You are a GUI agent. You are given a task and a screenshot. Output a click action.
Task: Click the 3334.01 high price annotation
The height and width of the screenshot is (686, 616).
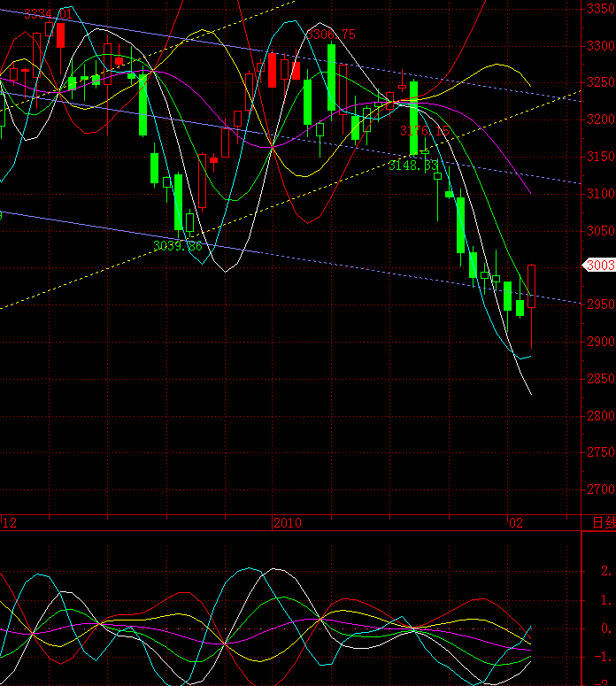pyautogui.click(x=48, y=14)
